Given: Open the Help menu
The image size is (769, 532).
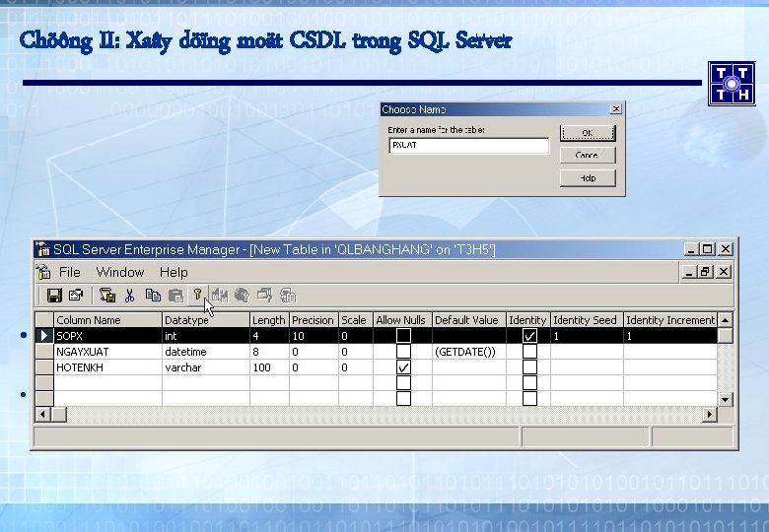Looking at the screenshot, I should click(x=174, y=272).
